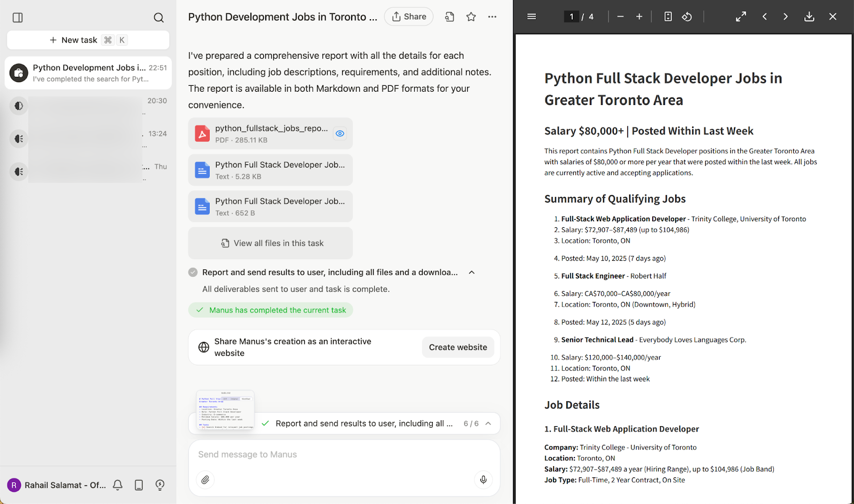Open PDF viewer sidebar hamburger menu

[532, 17]
